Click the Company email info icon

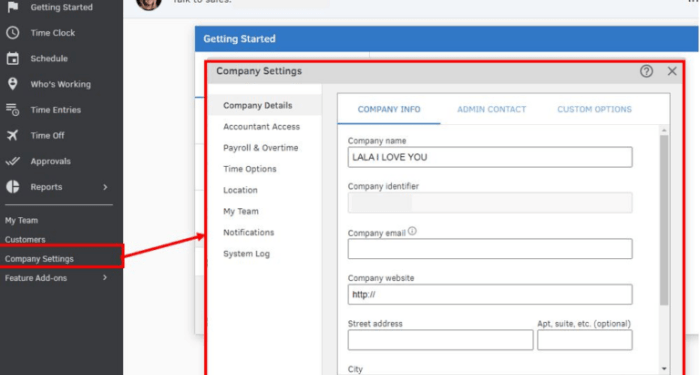[x=412, y=231]
